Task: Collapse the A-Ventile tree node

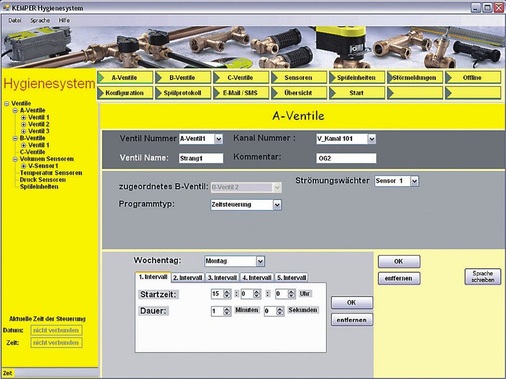Action: coord(15,111)
